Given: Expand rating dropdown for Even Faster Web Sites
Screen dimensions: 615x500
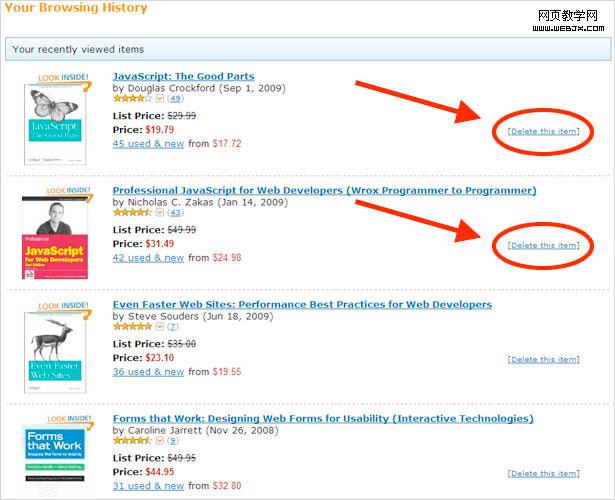Looking at the screenshot, I should [x=158, y=327].
